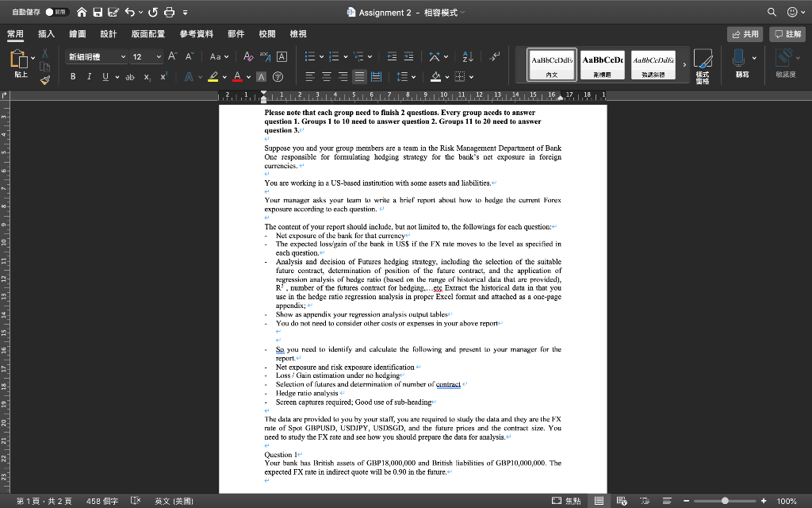Screen dimensions: 812x508
Task: Open the font size 12 combo box
Action: 147,56
